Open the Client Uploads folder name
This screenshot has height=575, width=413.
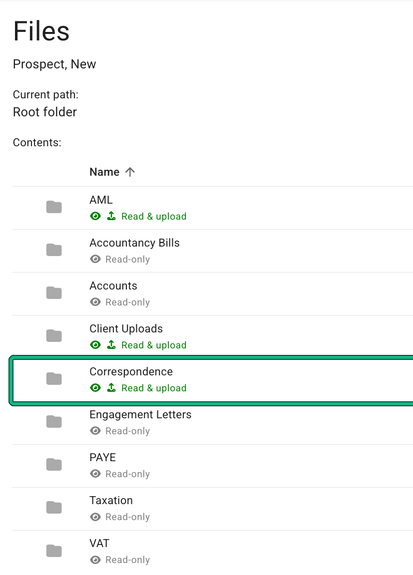click(x=126, y=329)
